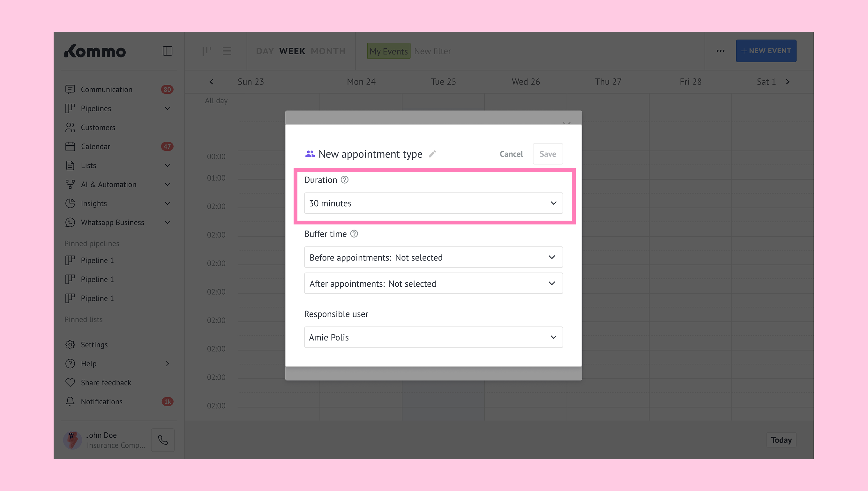The height and width of the screenshot is (491, 868).
Task: Collapse the sidebar with the panel icon
Action: tap(168, 51)
